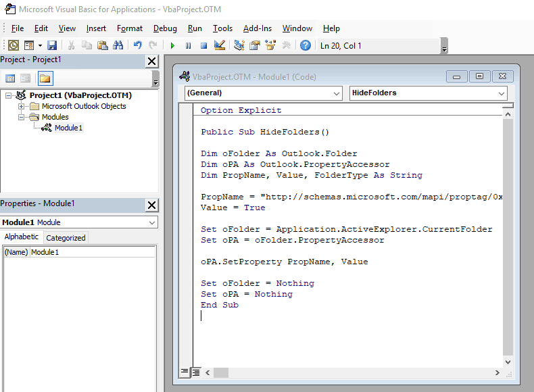Open the Properties Window toolbar icon
This screenshot has width=534, height=392.
tap(255, 45)
